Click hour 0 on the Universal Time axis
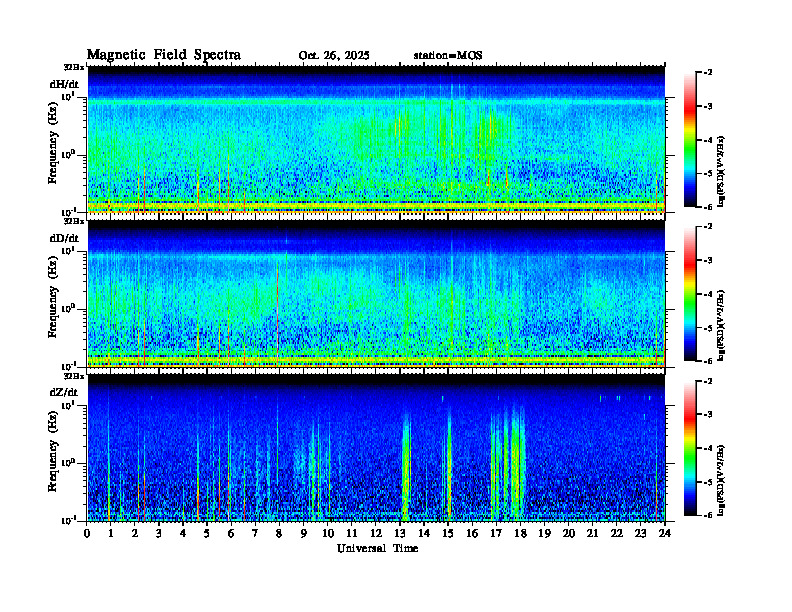The height and width of the screenshot is (612, 792). click(x=87, y=534)
